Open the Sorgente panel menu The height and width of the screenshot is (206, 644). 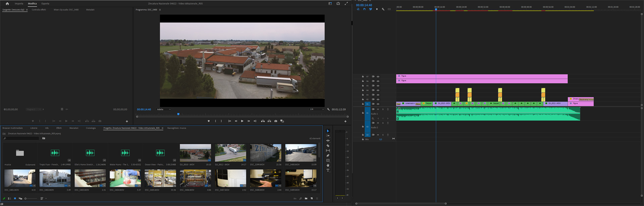[27, 10]
